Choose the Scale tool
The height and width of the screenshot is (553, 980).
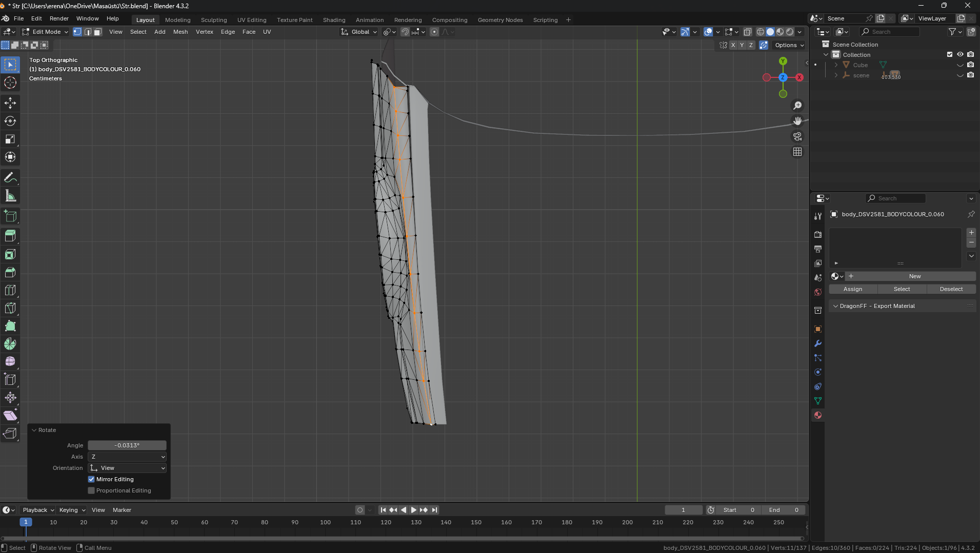(10, 139)
